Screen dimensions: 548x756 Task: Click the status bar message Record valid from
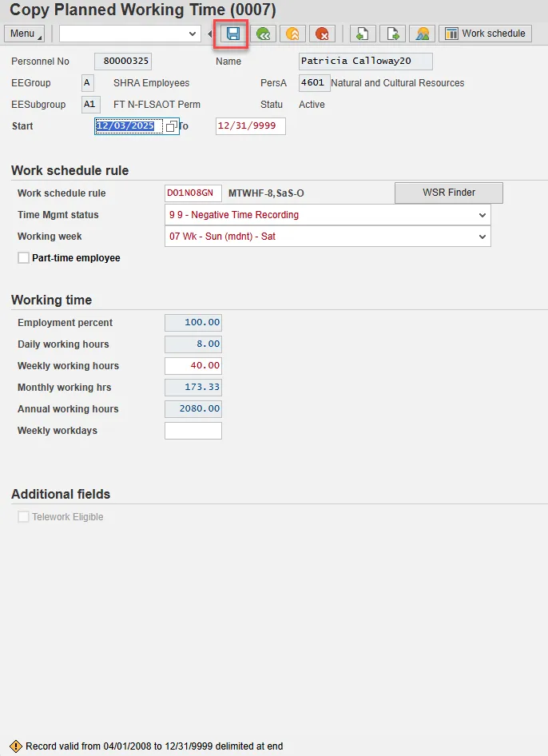tap(154, 746)
